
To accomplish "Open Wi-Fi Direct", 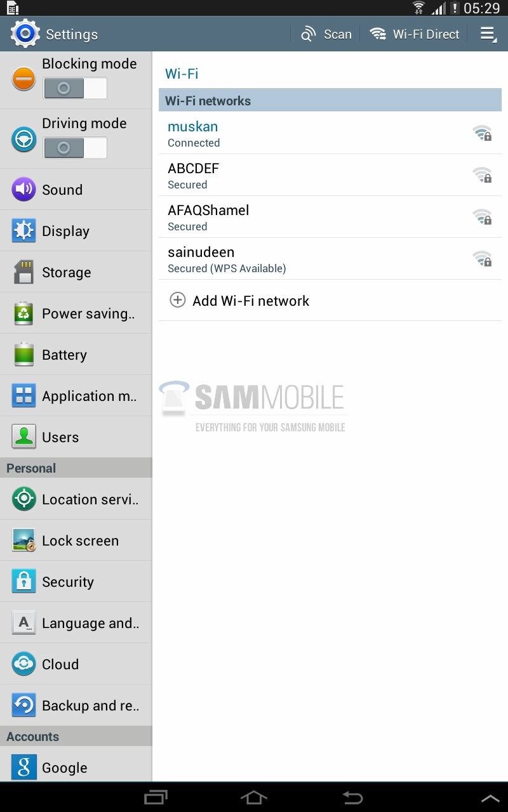I will tap(414, 34).
